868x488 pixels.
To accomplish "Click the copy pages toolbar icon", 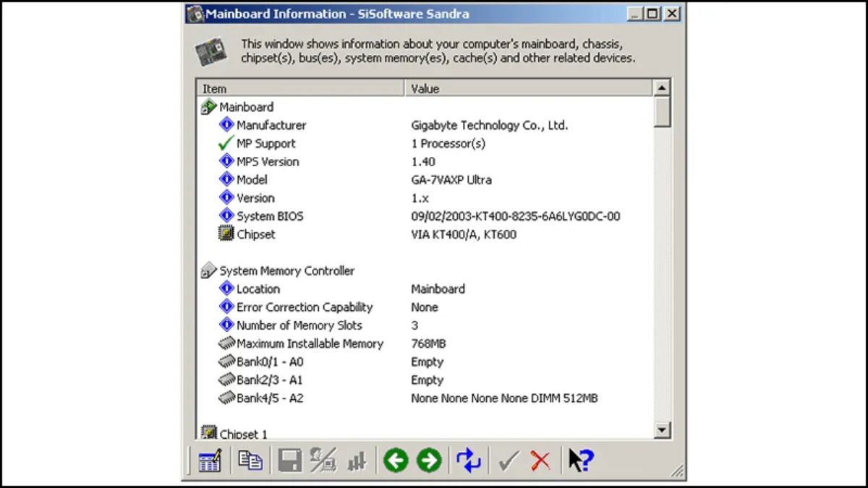I will tap(250, 461).
